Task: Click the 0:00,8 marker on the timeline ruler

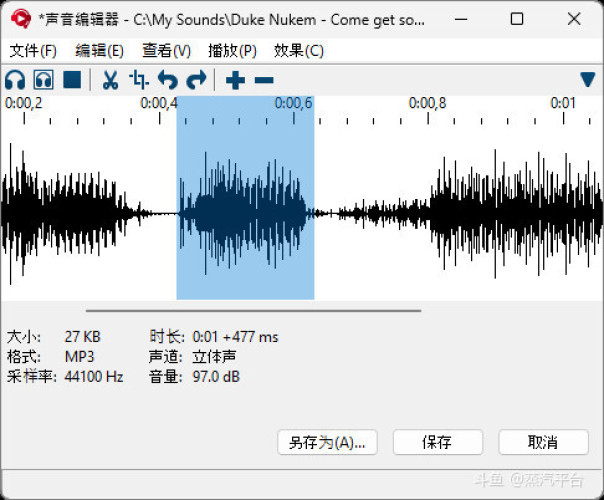Action: [x=428, y=103]
